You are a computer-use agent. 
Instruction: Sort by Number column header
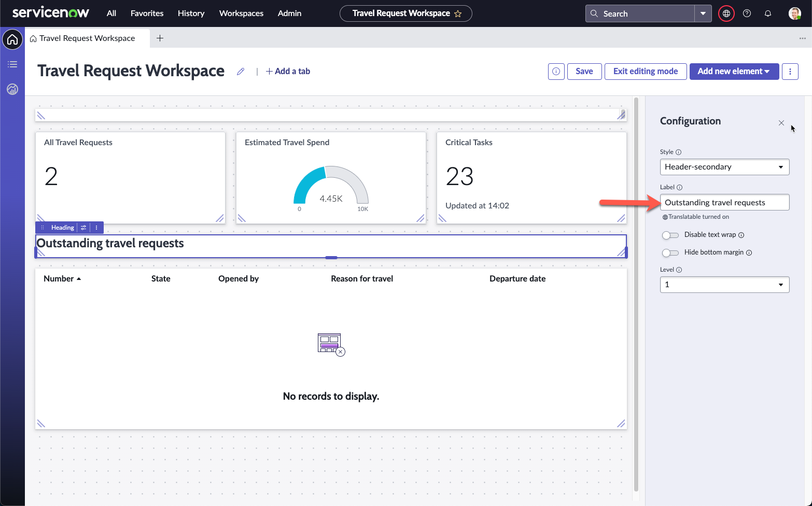point(62,278)
